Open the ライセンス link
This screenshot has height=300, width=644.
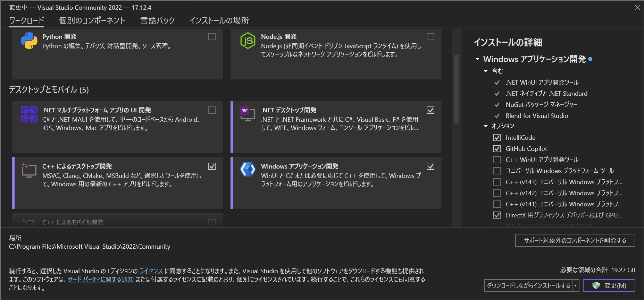[x=151, y=271]
